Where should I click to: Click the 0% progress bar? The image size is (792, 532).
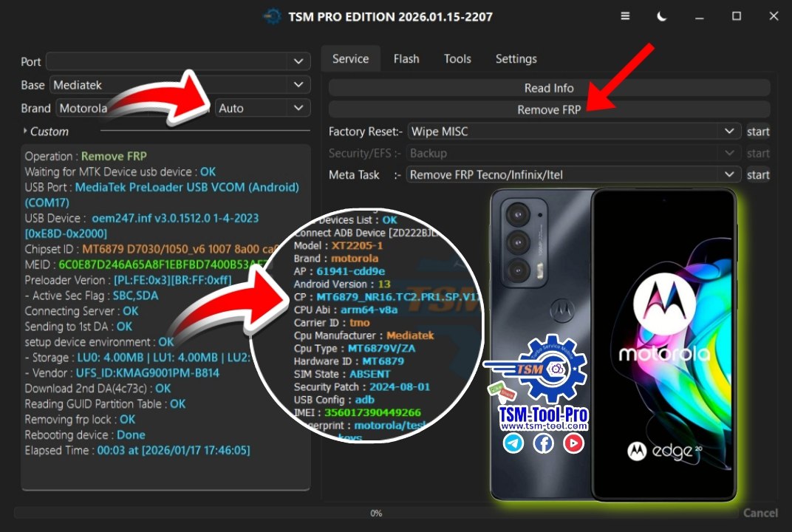[376, 513]
